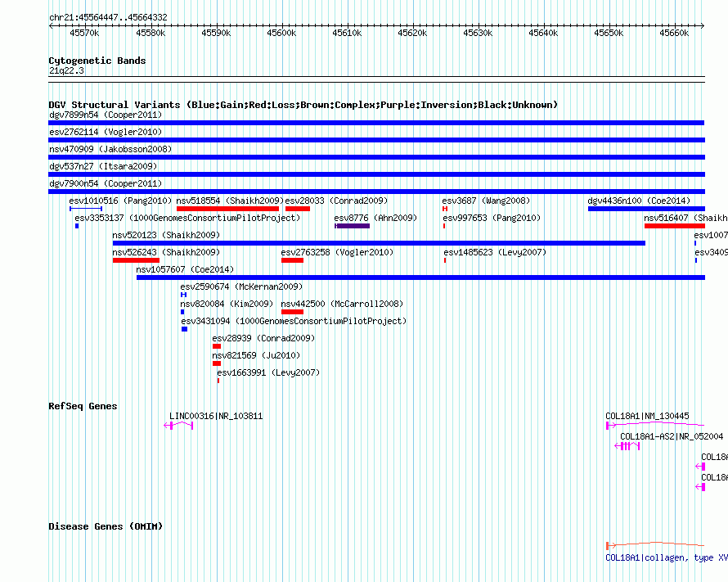Select the esv2590674 (McKernan2009) blue glyph
The image size is (728, 582).
pyautogui.click(x=183, y=295)
